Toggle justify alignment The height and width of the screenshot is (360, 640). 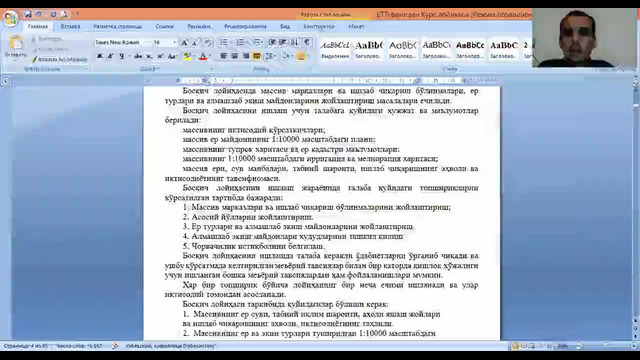[x=257, y=56]
